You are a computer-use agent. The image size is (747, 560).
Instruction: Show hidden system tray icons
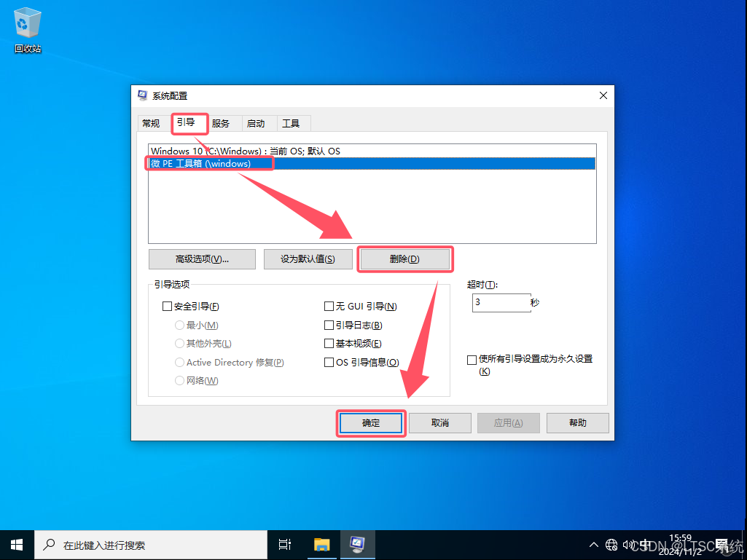[594, 545]
